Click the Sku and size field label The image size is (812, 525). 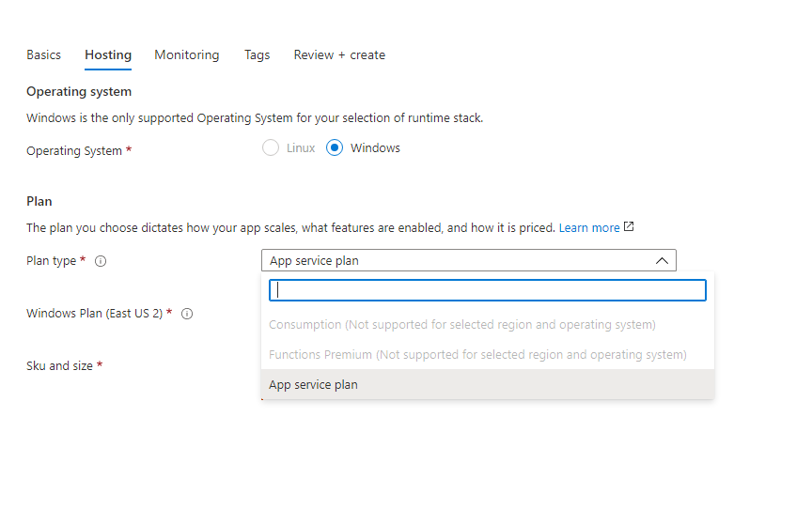pyautogui.click(x=59, y=365)
